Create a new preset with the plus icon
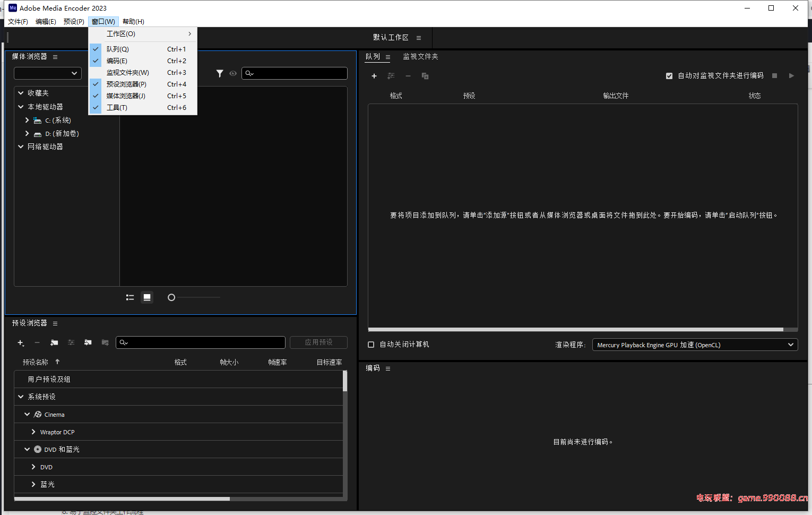812x515 pixels. (x=21, y=342)
